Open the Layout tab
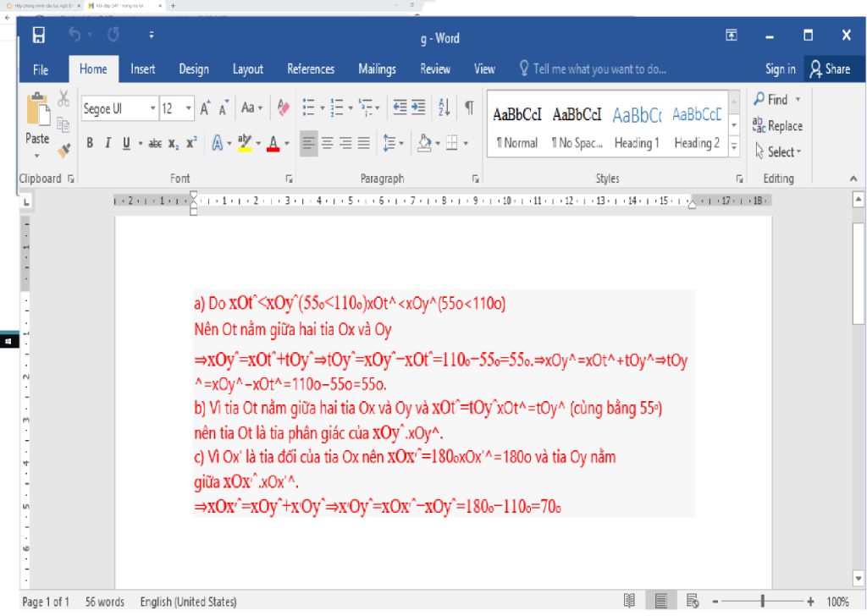 point(248,69)
